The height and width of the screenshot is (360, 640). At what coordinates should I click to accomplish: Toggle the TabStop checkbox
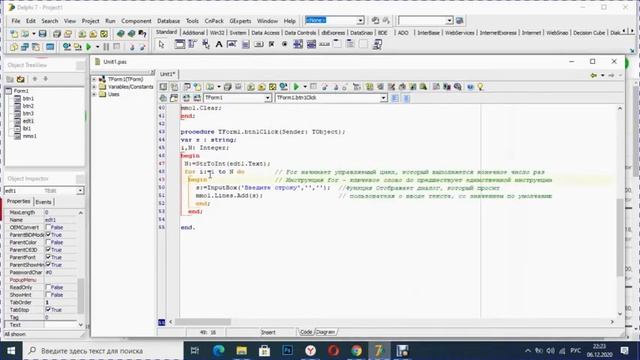click(48, 309)
